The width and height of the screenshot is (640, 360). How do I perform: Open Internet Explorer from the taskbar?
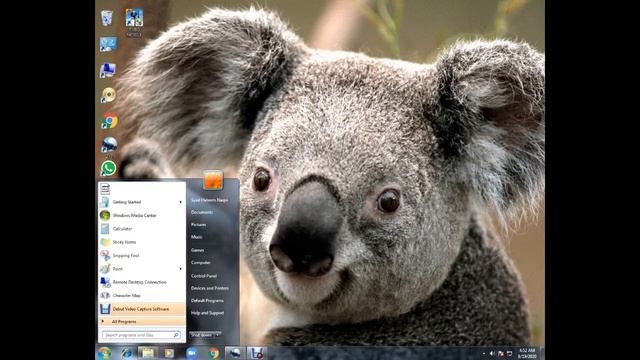coord(126,353)
